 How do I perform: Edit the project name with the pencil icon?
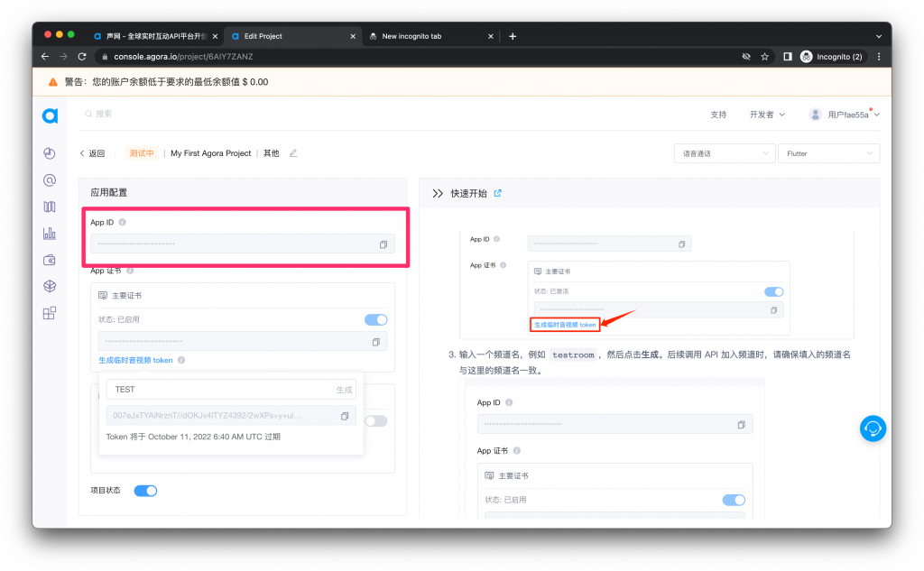coord(293,153)
